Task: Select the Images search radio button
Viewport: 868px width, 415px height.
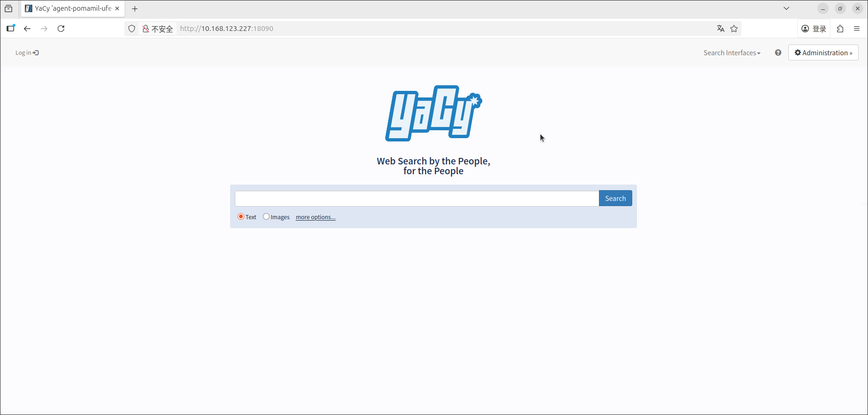Action: [x=266, y=216]
